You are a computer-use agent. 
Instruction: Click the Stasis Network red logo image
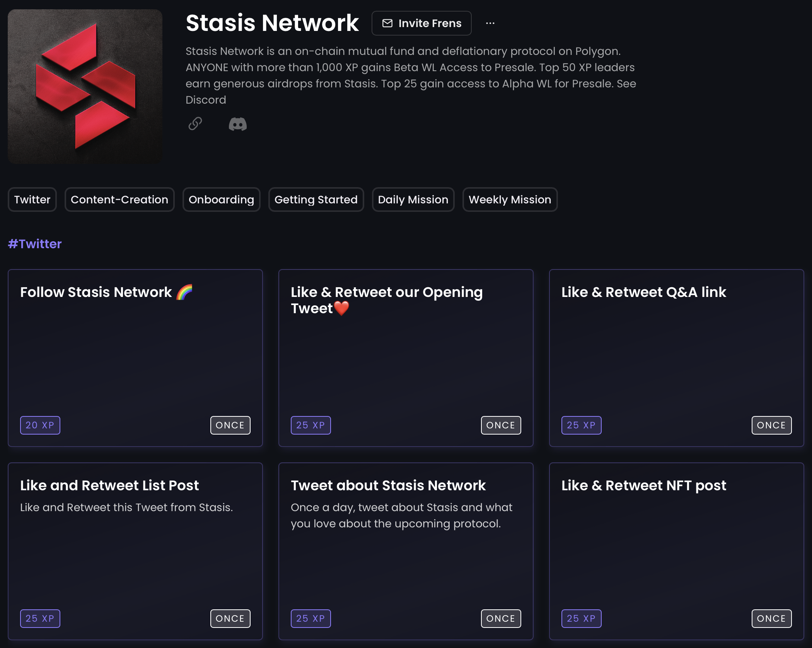85,87
